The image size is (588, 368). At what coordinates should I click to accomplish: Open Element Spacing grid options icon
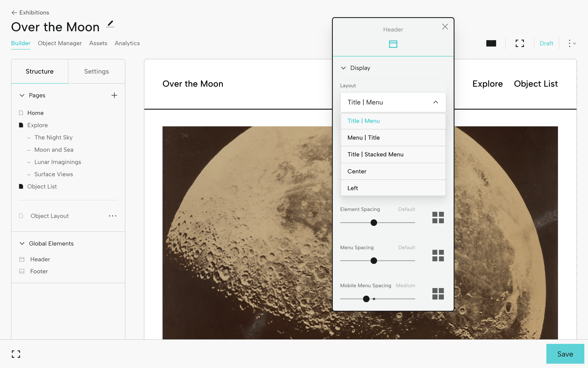tap(438, 217)
